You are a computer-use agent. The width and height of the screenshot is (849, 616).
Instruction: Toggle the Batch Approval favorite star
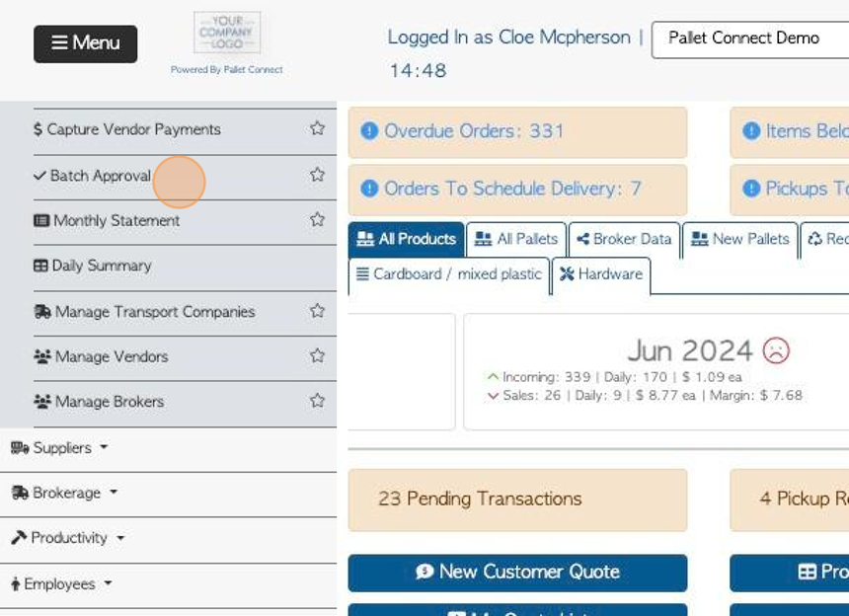pos(317,175)
